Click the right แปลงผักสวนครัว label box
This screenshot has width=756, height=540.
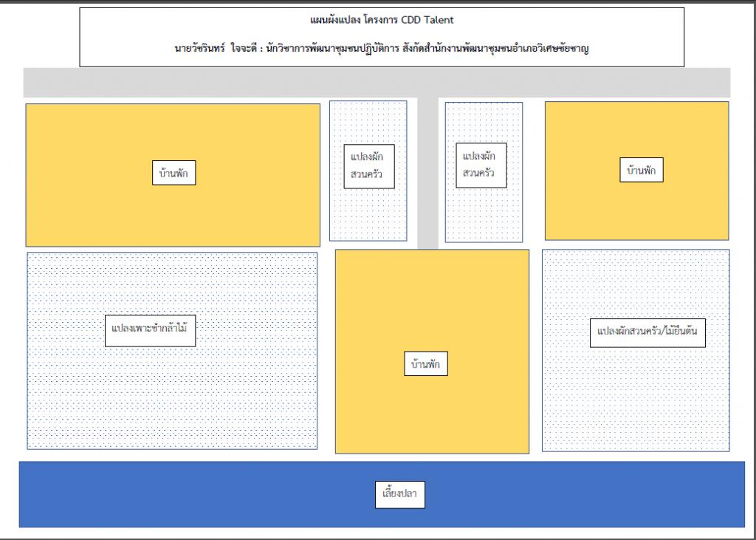tap(481, 165)
